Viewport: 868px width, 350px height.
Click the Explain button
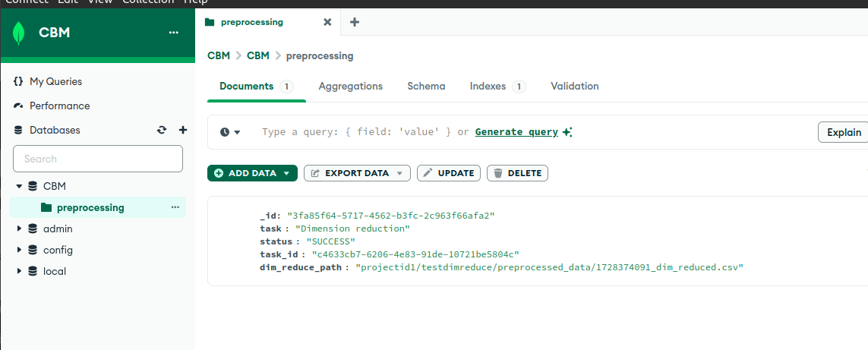[844, 132]
